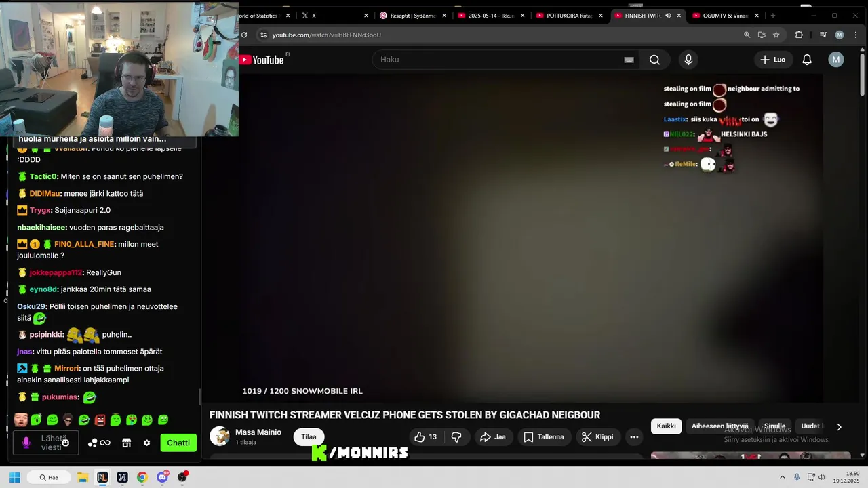Open more actions three-dot menu under video
Image resolution: width=868 pixels, height=488 pixels.
pyautogui.click(x=634, y=437)
